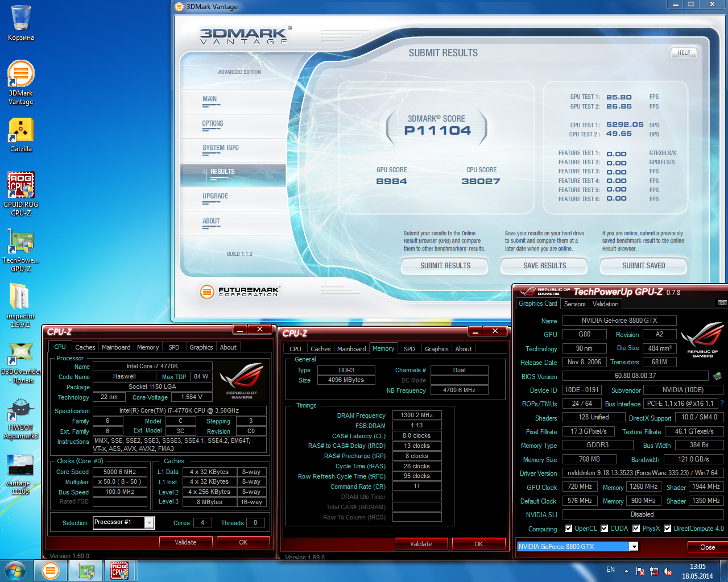Open Graphics tab in right CPU-Z window
728x582 pixels.
(x=437, y=349)
